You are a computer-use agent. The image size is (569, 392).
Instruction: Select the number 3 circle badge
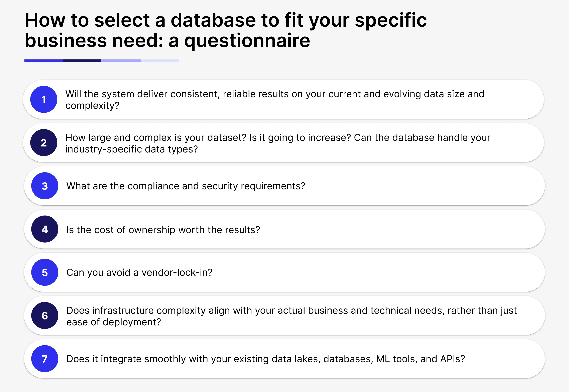(45, 186)
